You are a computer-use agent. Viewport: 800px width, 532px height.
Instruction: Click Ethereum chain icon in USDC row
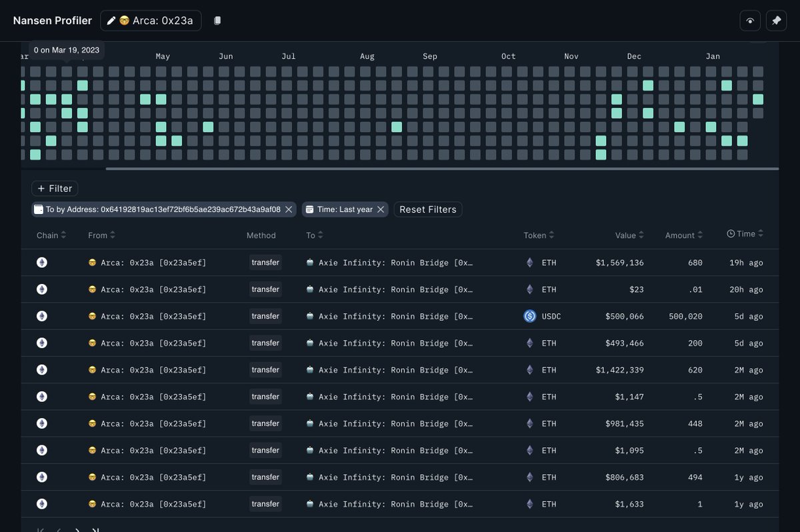42,316
